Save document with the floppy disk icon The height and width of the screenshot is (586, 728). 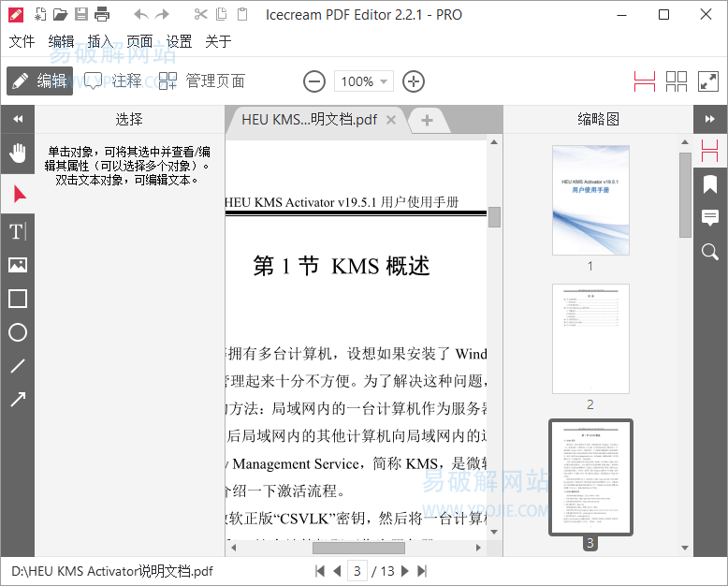[x=81, y=14]
